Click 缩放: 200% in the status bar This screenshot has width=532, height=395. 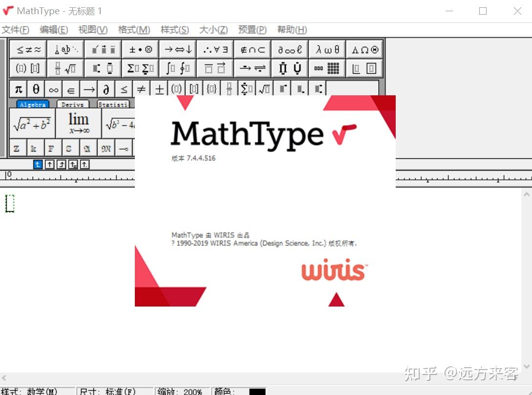182,391
